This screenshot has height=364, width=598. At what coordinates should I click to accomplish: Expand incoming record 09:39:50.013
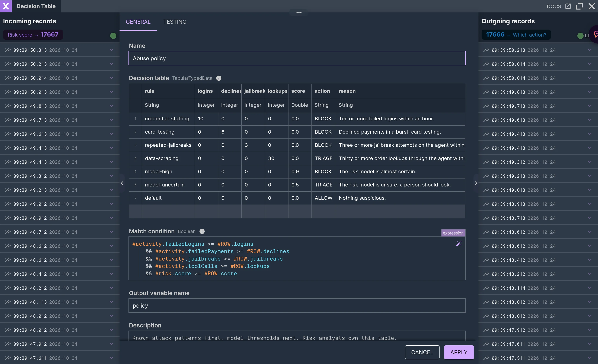(x=111, y=92)
